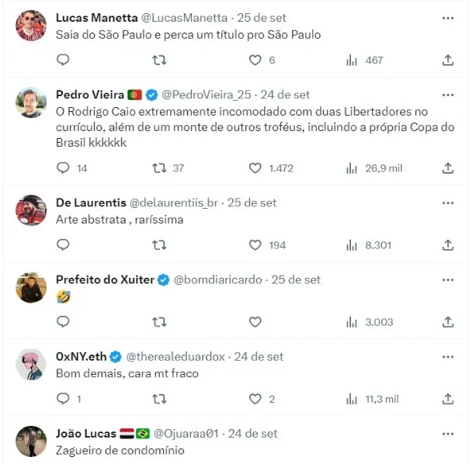Like Pedro Vieira's tweet with 1.472 likes
Screen dimensions: 476x464
[255, 168]
